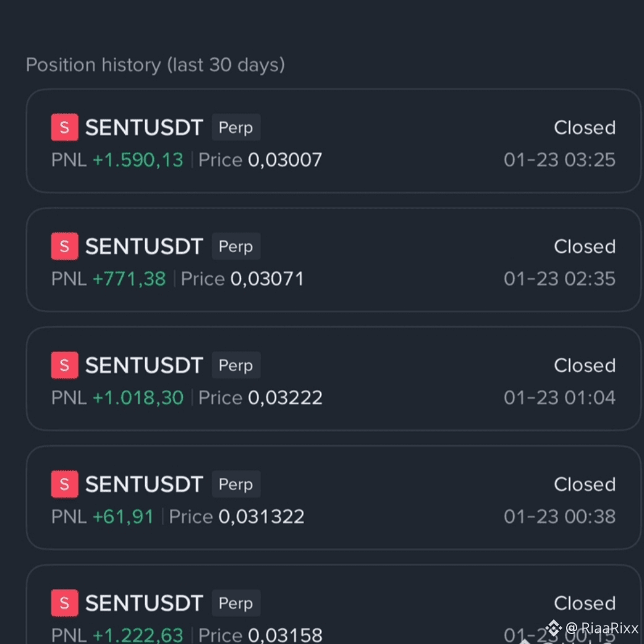Tap the Perp tag on the 00:38 entry
The image size is (644, 644).
click(236, 484)
